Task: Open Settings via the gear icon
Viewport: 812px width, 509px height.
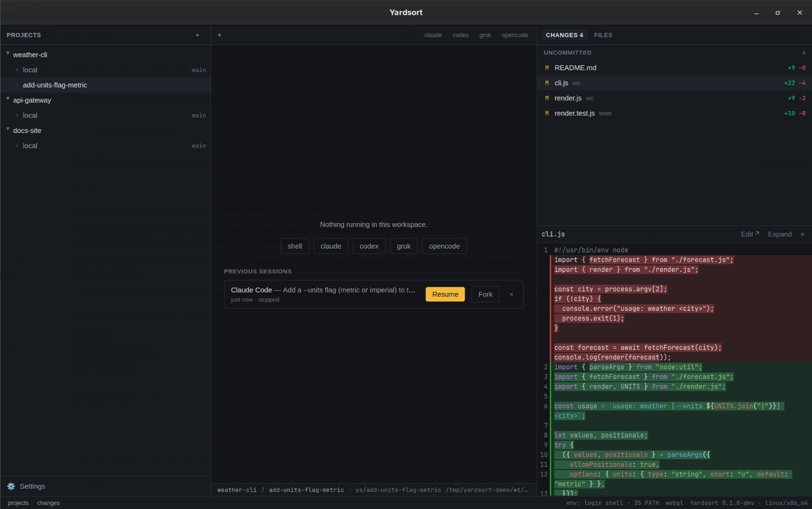Action: [11, 486]
